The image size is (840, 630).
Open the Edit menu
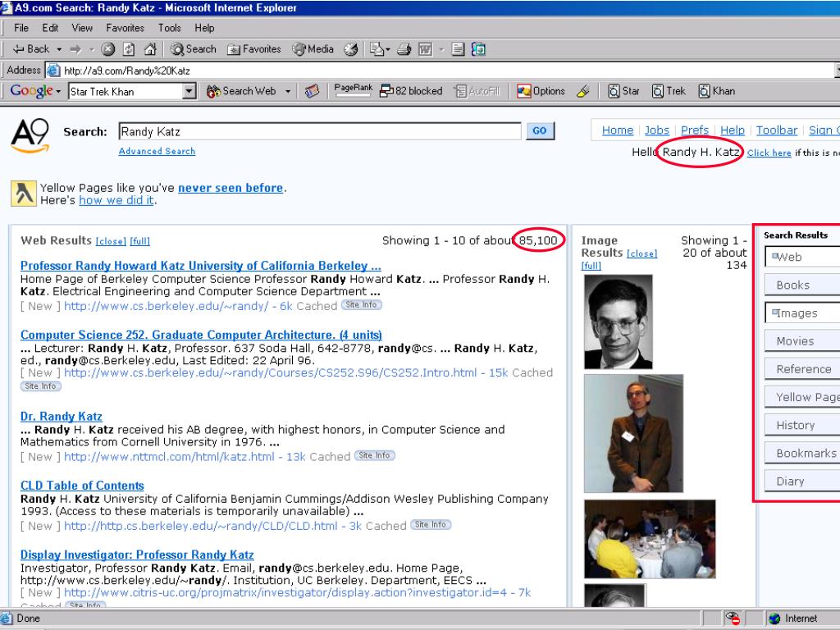tap(50, 28)
